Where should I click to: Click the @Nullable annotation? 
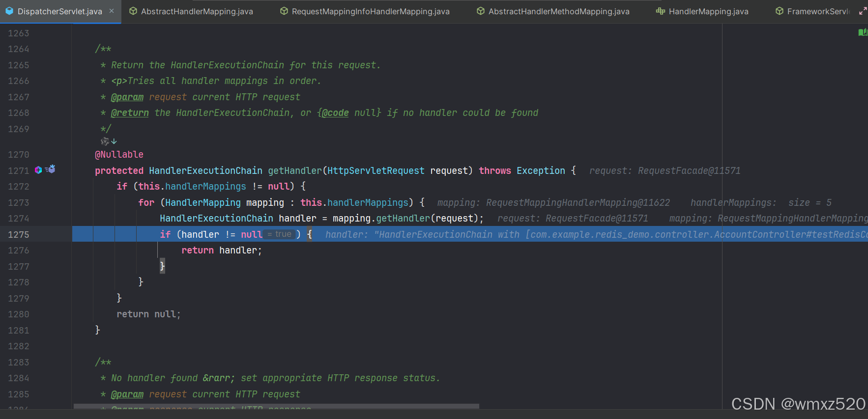coord(119,155)
